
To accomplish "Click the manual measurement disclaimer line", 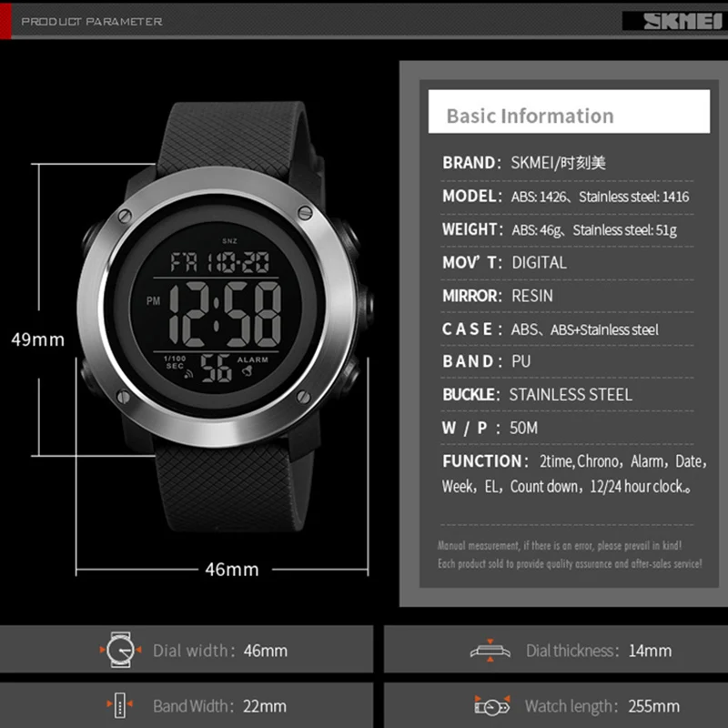I will click(x=560, y=545).
